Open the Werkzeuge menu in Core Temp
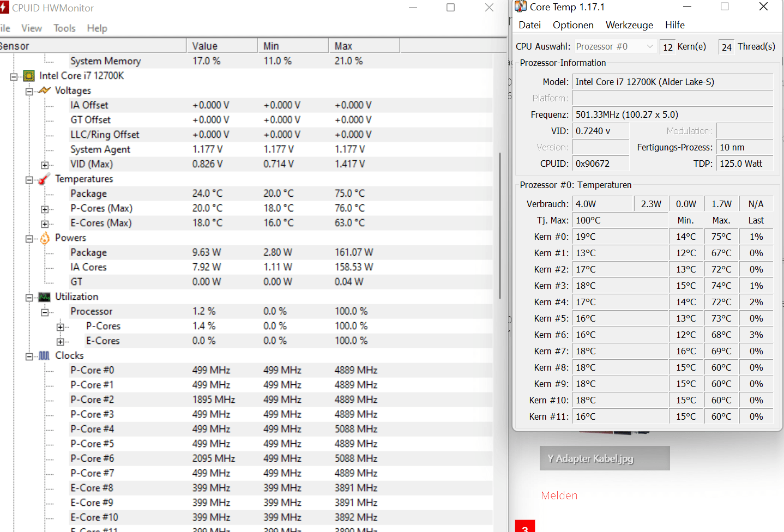 click(x=629, y=25)
